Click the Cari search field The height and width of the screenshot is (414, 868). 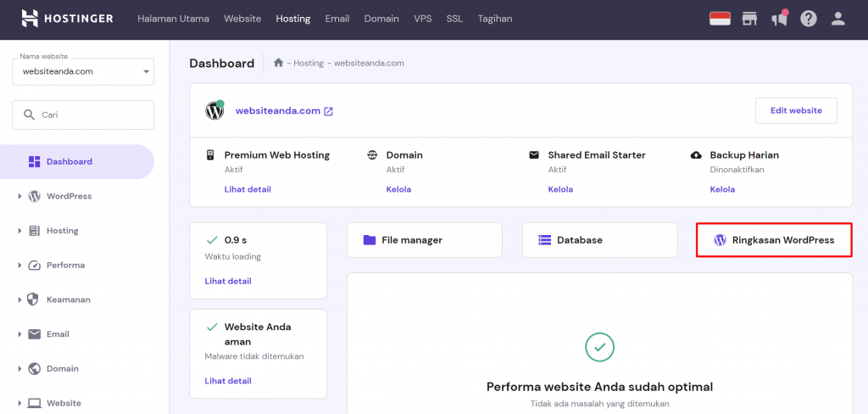[83, 115]
